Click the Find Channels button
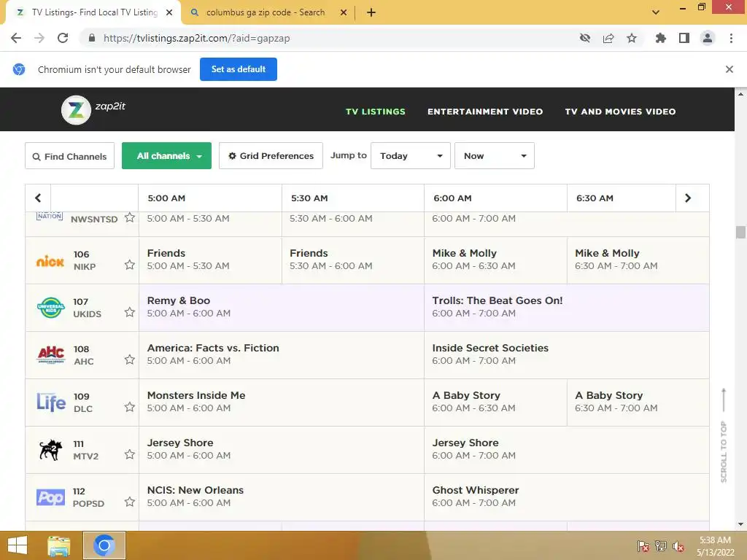 [x=69, y=156]
